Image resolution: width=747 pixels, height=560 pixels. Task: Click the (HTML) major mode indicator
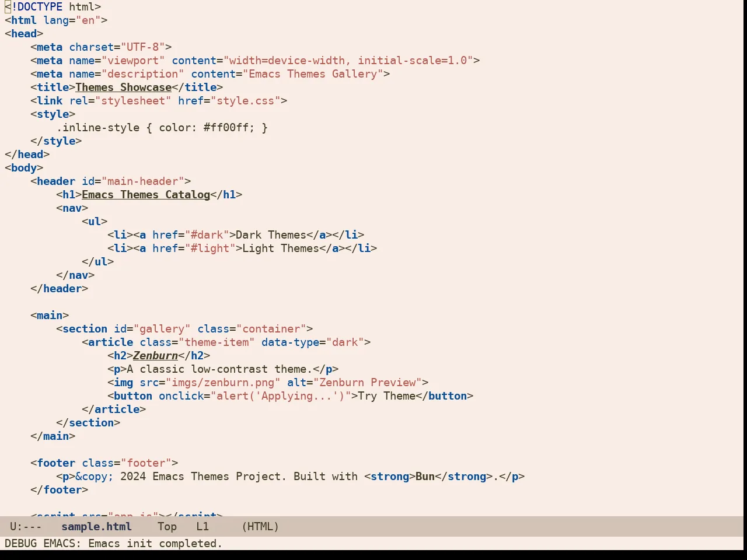[260, 527]
